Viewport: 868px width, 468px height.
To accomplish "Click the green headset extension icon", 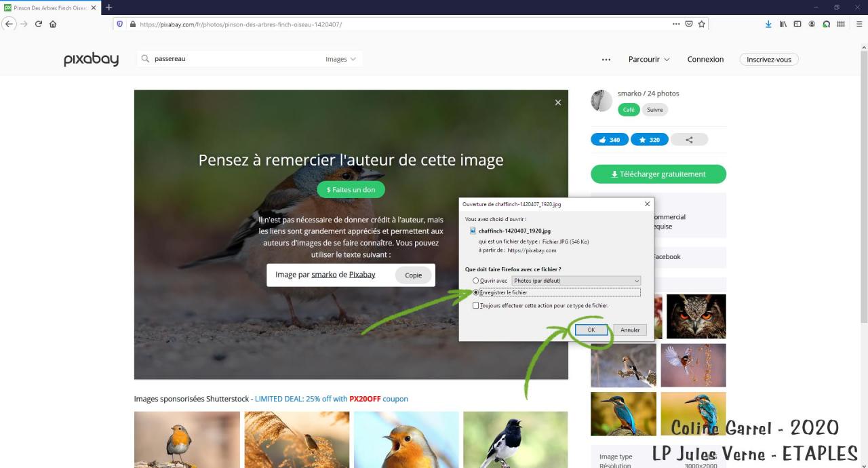I will [x=826, y=24].
